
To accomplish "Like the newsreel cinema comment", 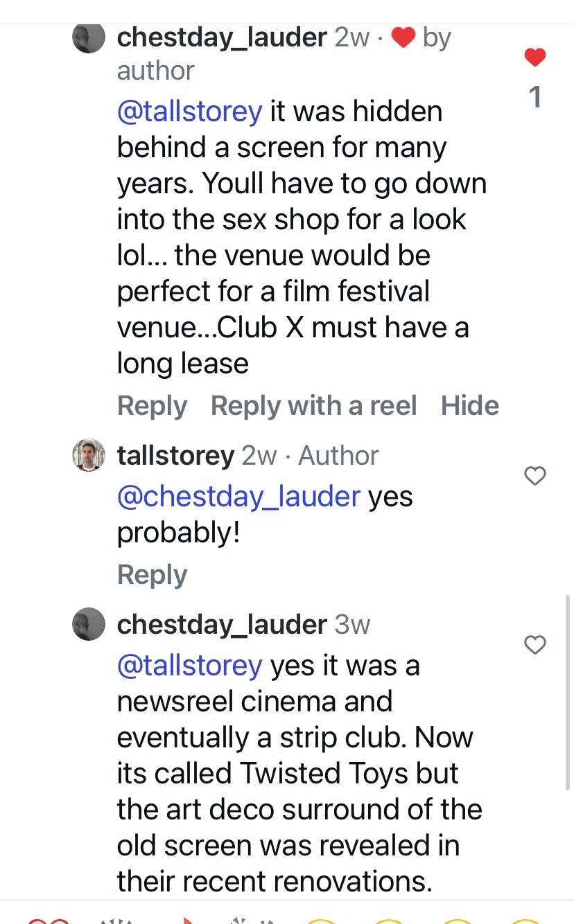I will [534, 645].
